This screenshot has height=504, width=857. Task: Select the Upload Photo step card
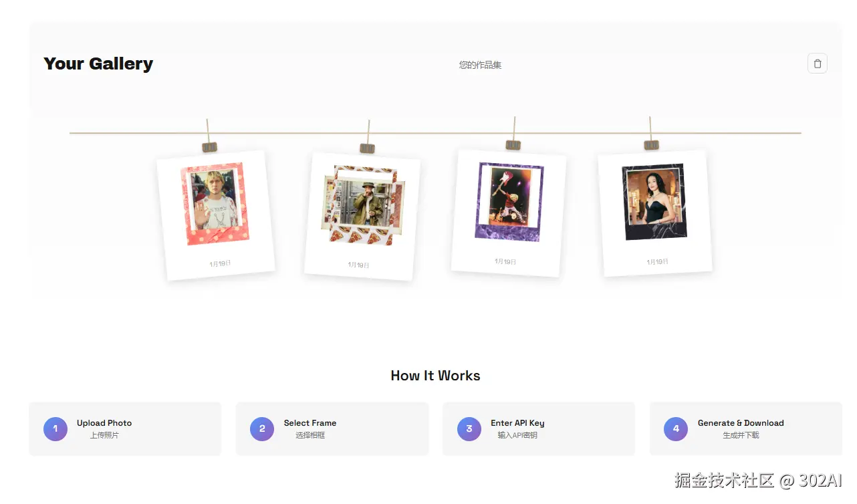pyautogui.click(x=125, y=429)
